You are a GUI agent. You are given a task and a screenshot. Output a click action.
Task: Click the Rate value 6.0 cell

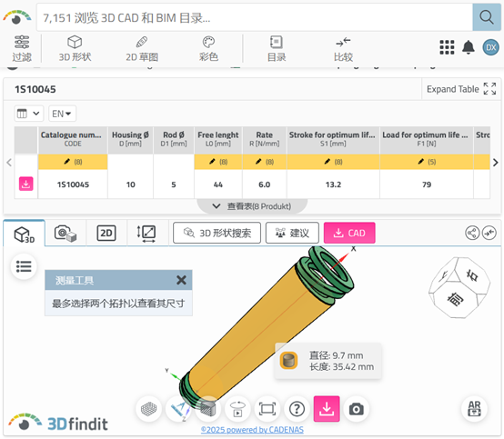(x=264, y=185)
